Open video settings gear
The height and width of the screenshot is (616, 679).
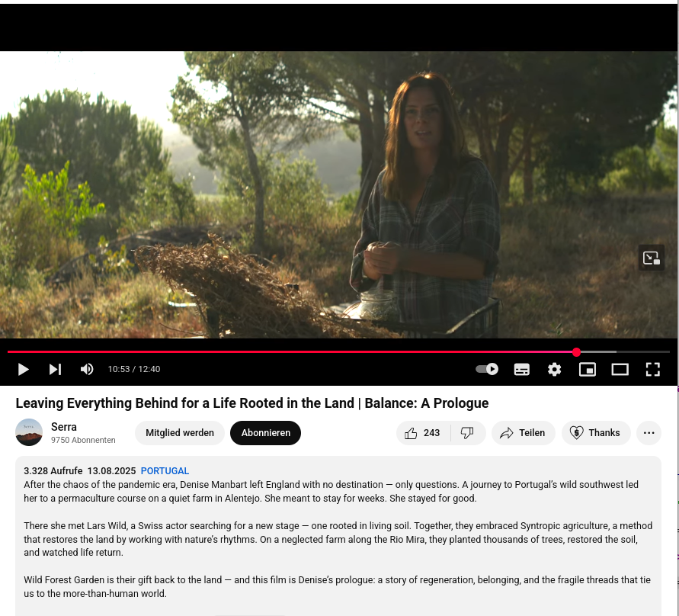pos(554,370)
